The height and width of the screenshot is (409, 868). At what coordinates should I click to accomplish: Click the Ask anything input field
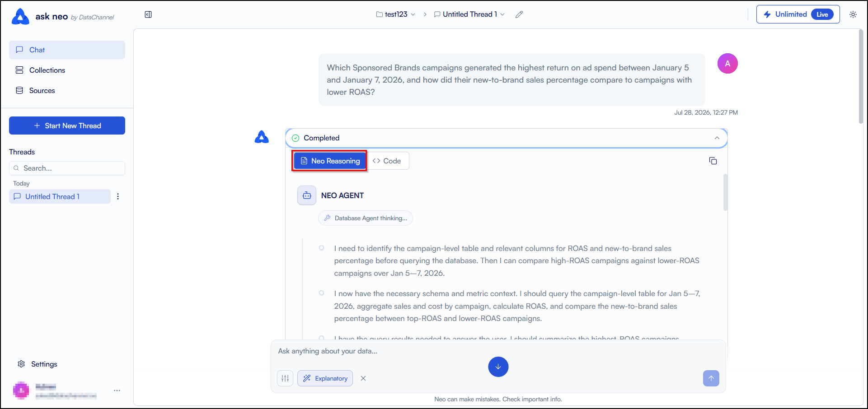tap(497, 351)
